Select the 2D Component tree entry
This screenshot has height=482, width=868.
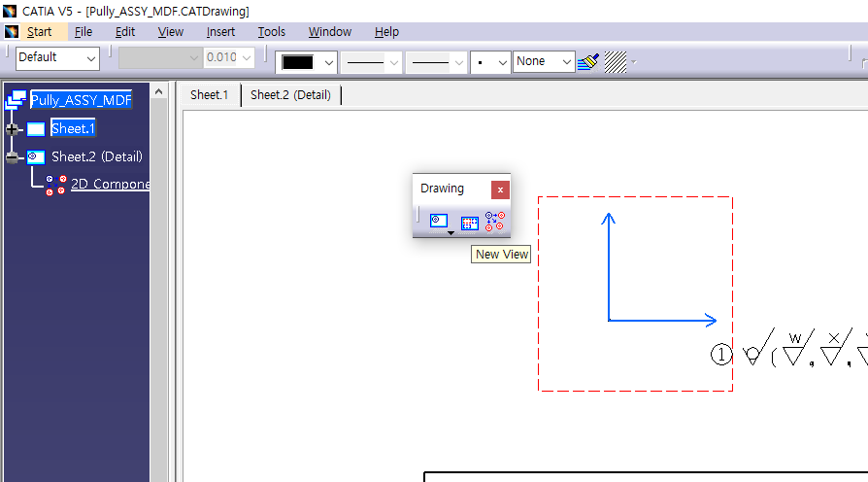110,184
